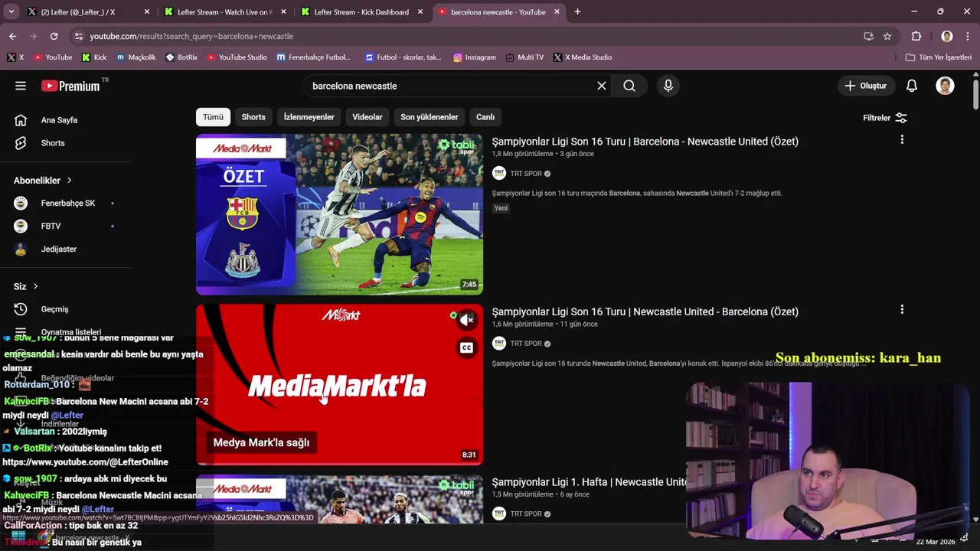Open the Chrome three-dot menu
The width and height of the screenshot is (980, 551).
tap(968, 36)
